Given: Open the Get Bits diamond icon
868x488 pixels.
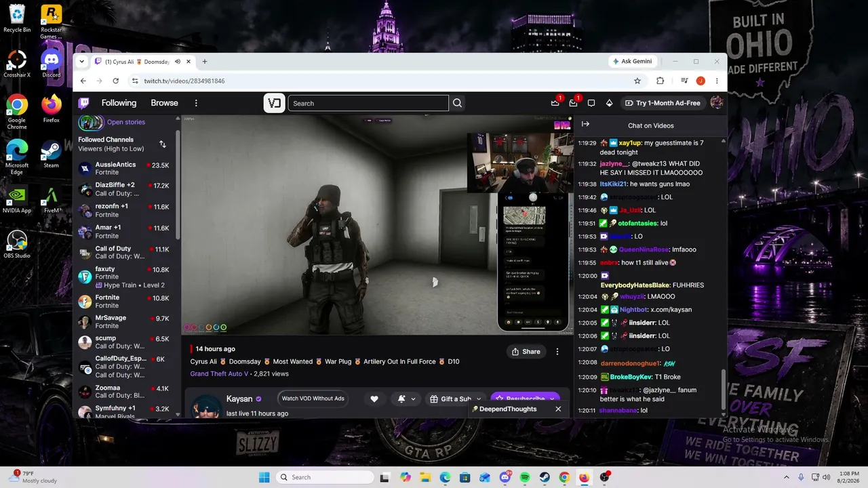Looking at the screenshot, I should click(609, 103).
